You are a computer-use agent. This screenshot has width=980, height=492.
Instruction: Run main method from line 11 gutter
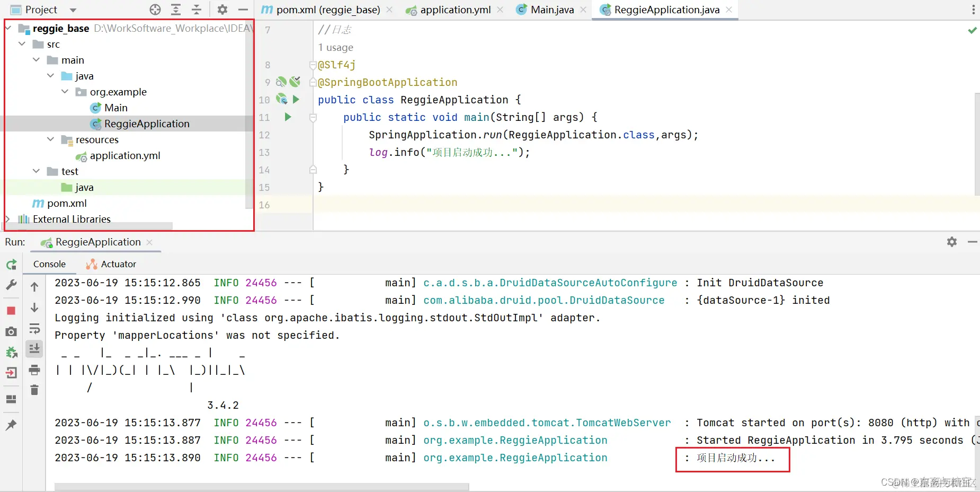click(288, 117)
